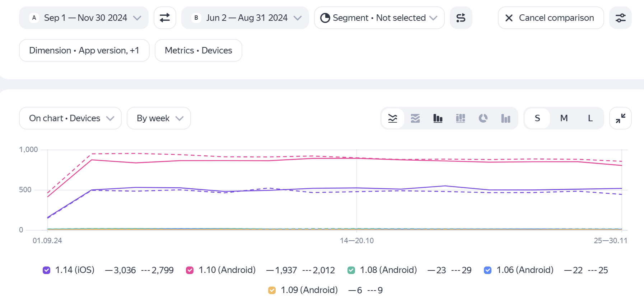
Task: Toggle the 1.10 (Android) series checkbox
Action: 190,270
